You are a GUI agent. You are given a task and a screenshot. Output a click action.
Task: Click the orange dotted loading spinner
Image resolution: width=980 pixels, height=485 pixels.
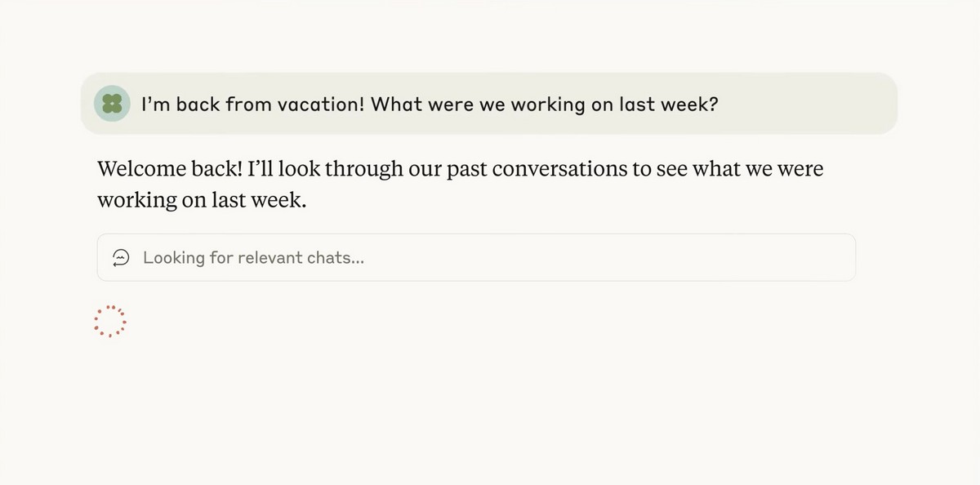tap(110, 322)
